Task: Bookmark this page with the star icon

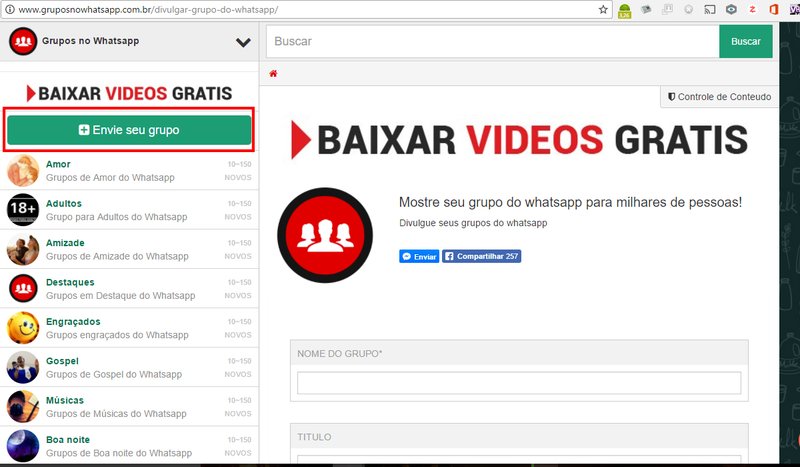Action: (x=603, y=10)
